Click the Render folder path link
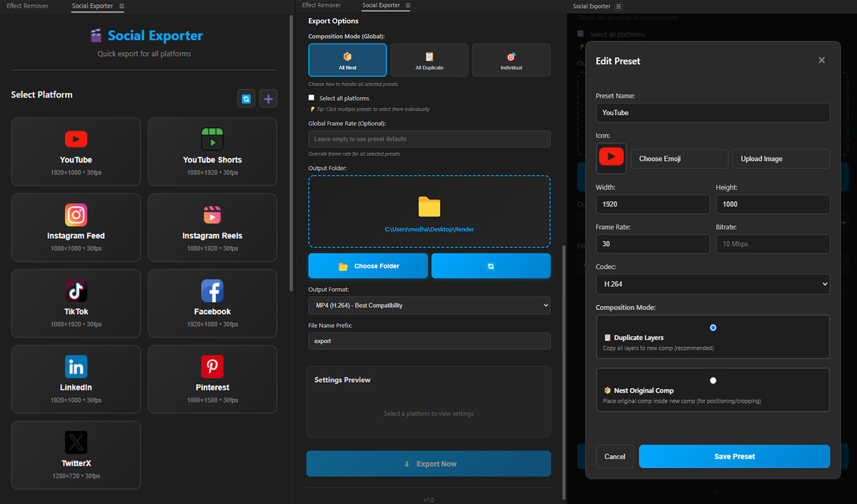 429,229
